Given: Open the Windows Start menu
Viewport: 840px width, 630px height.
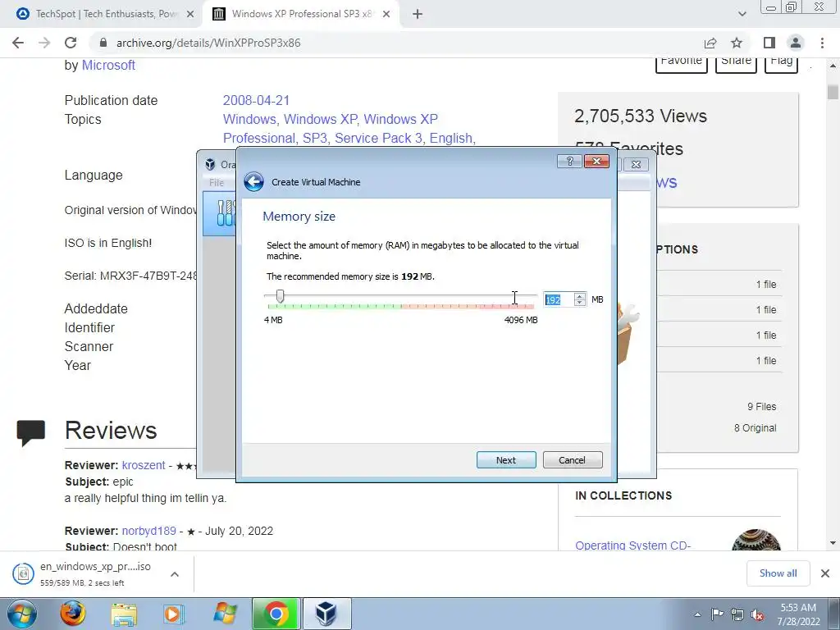Looking at the screenshot, I should pos(21,614).
